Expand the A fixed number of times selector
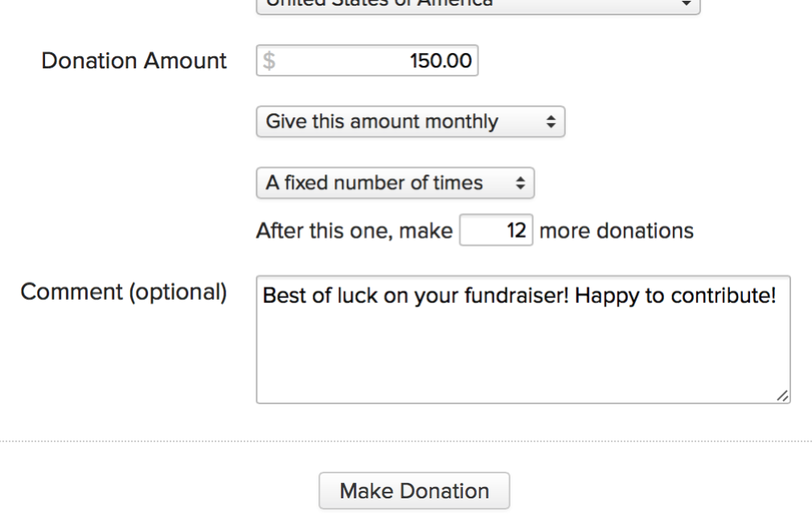Viewport: 812px width, 524px height. (394, 182)
